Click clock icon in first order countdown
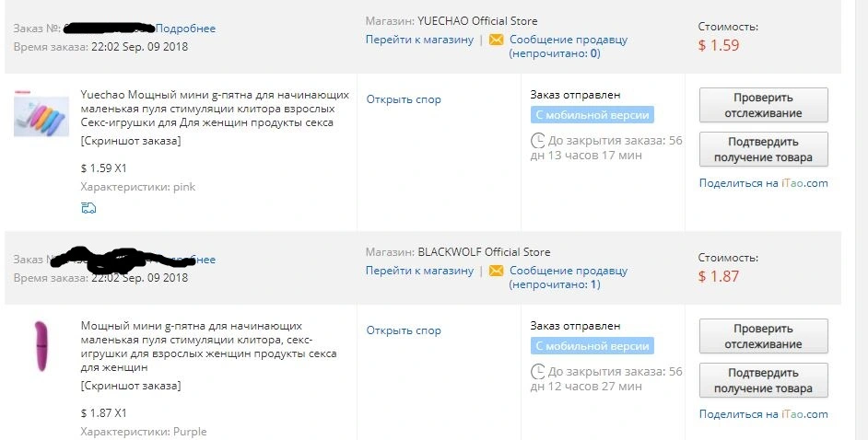 coord(537,141)
